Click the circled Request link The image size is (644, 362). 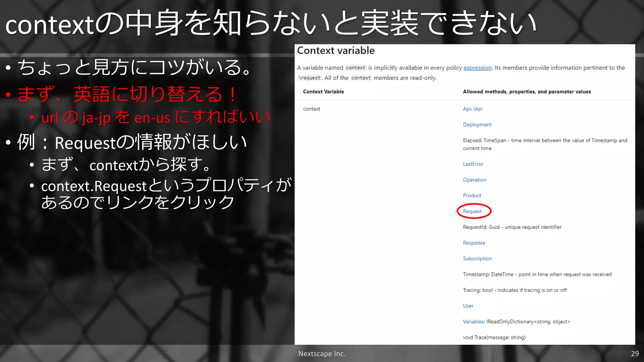[472, 211]
